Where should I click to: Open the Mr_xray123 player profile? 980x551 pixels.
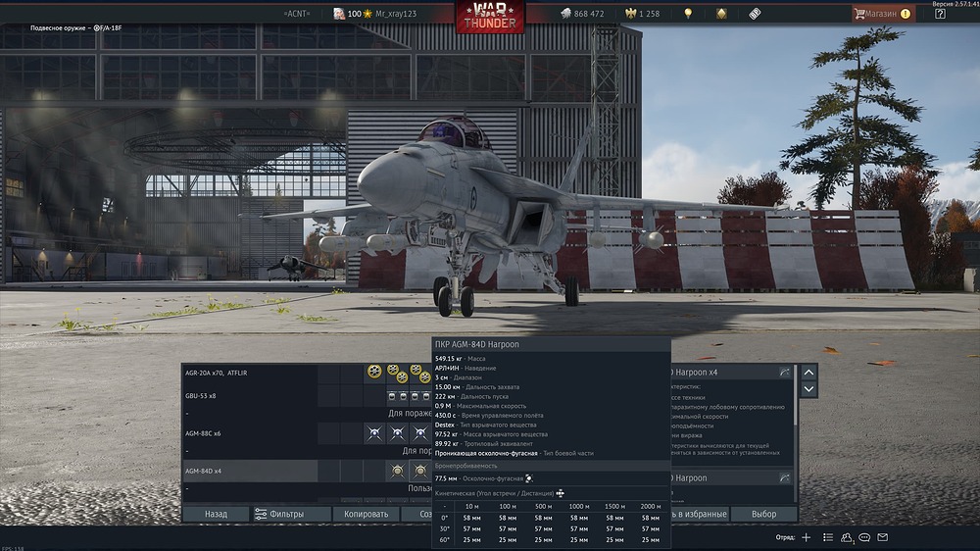coord(396,14)
